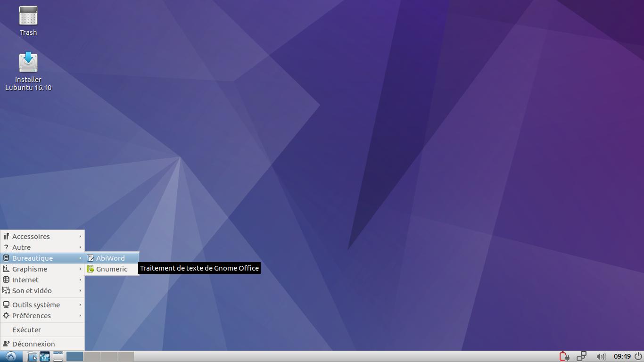Click the power shutdown icon in the tray
The image size is (644, 362).
[638, 356]
